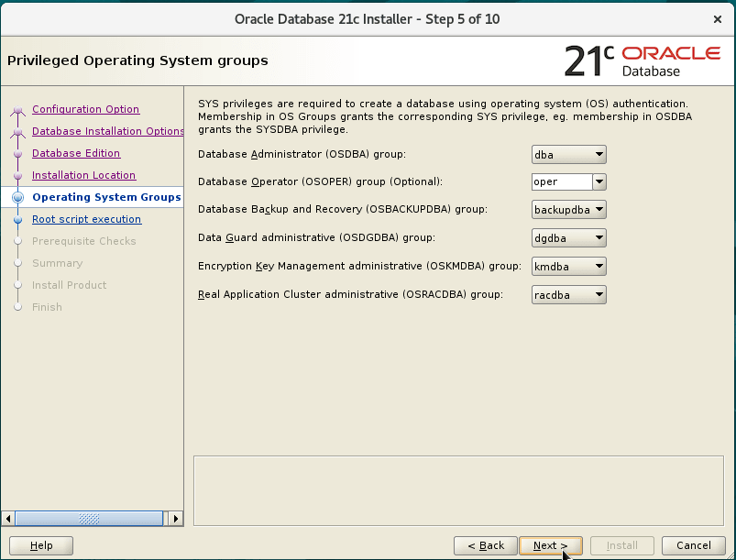Click the sidebar scrollbar left arrow
This screenshot has height=560, width=736.
[x=8, y=519]
